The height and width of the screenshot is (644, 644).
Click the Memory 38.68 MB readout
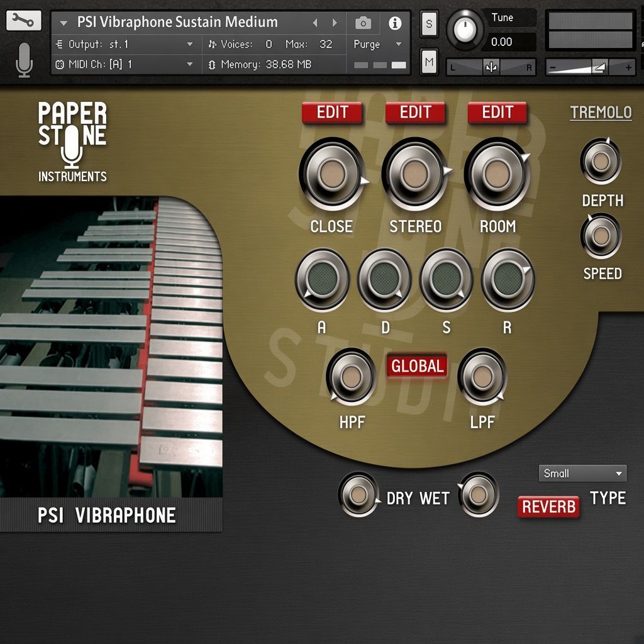tap(288, 65)
